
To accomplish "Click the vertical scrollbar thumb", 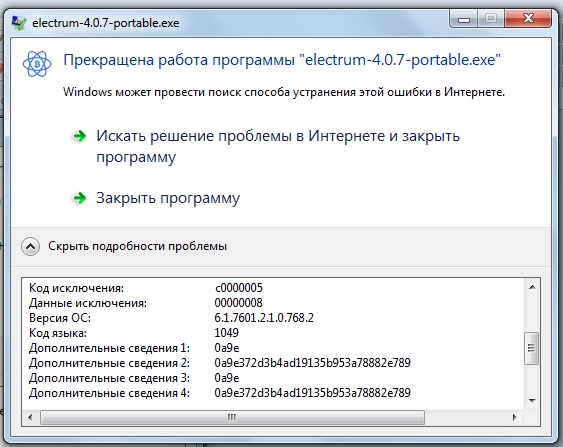I will 532,348.
